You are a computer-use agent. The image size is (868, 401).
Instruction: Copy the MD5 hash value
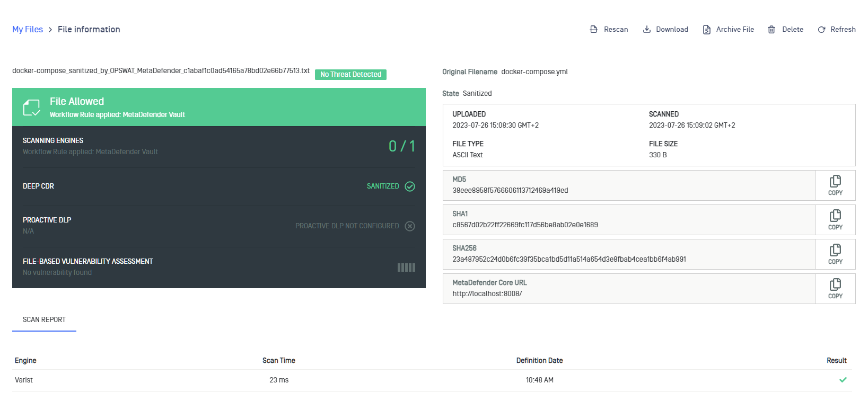point(835,185)
